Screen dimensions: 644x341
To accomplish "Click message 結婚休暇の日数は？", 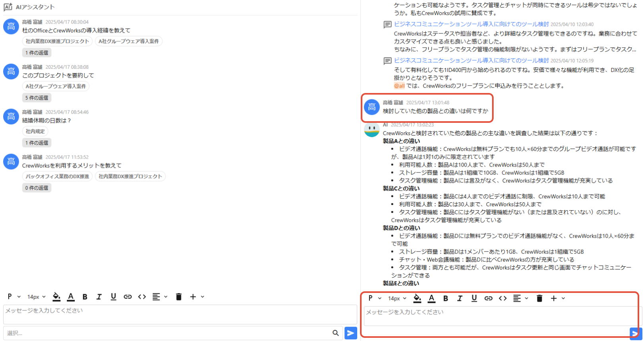I will coord(47,120).
